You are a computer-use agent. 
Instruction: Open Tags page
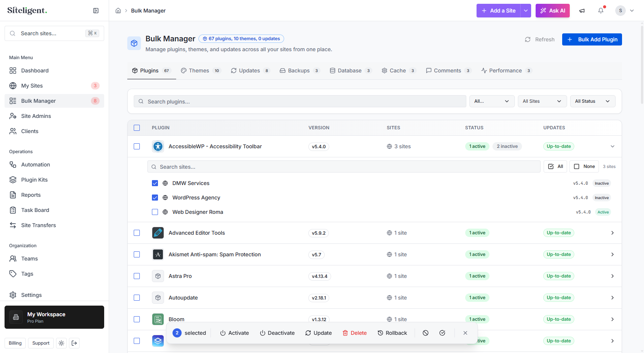(x=54, y=274)
